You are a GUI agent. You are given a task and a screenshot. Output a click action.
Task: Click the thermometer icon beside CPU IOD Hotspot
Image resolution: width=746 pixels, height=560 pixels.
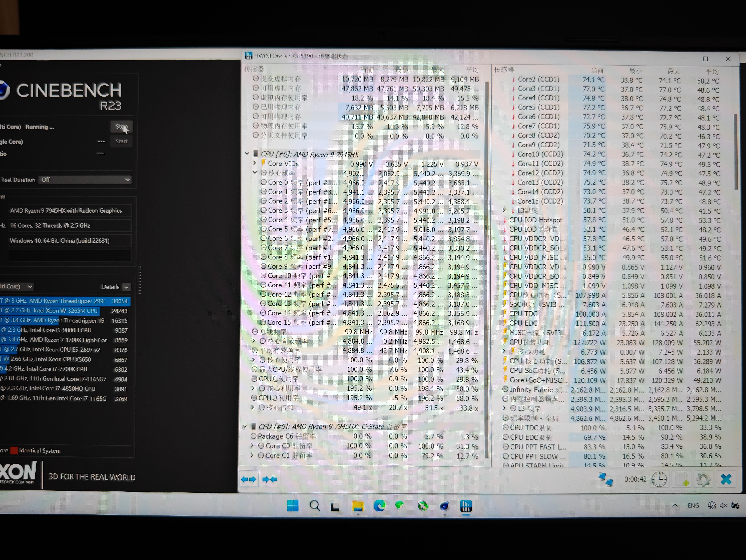(504, 220)
